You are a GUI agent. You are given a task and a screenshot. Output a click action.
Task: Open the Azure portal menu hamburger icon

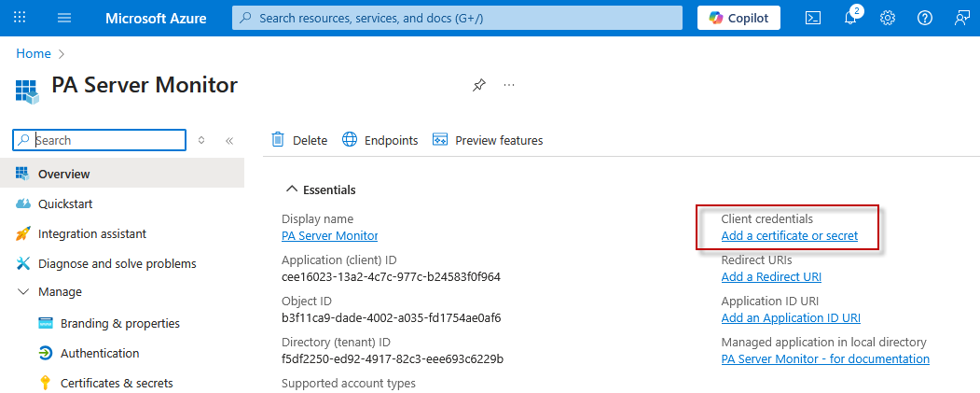(64, 18)
